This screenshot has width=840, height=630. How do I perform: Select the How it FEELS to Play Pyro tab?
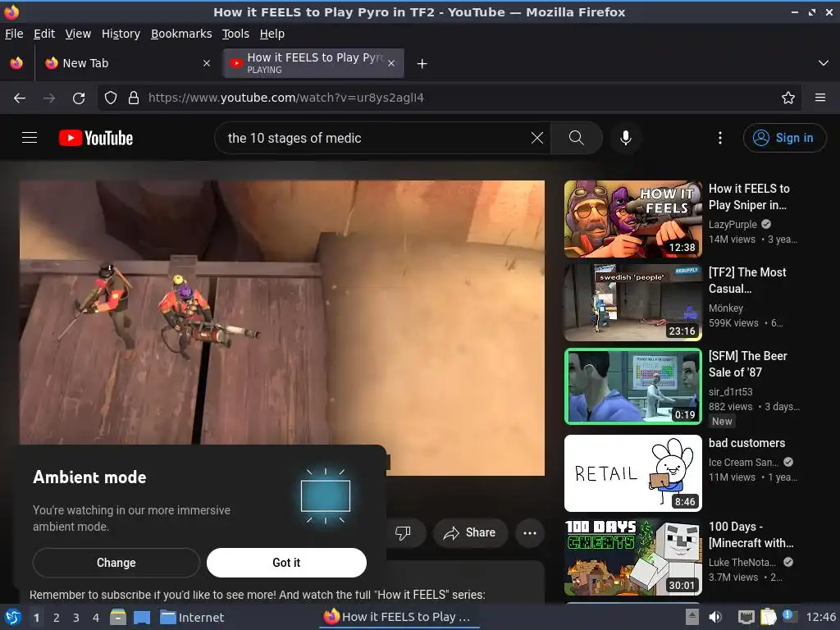[314, 63]
